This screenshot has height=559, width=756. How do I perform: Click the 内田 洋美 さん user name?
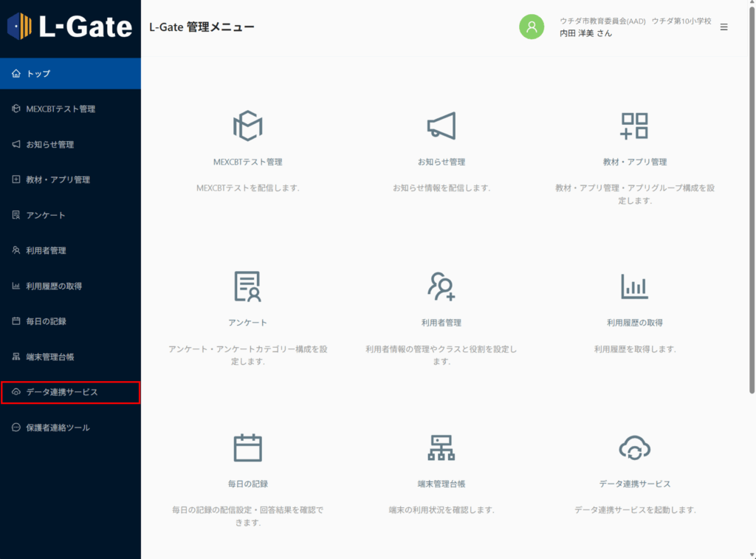click(x=585, y=33)
